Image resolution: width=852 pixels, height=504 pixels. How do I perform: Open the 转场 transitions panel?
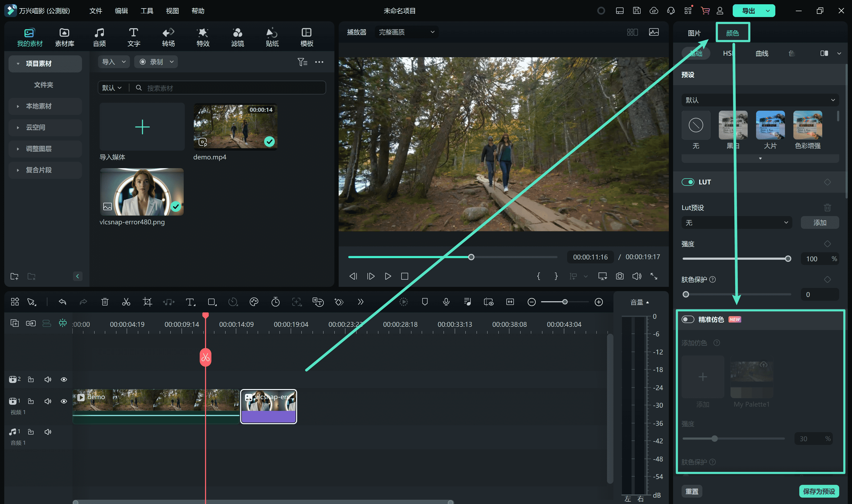pyautogui.click(x=168, y=37)
